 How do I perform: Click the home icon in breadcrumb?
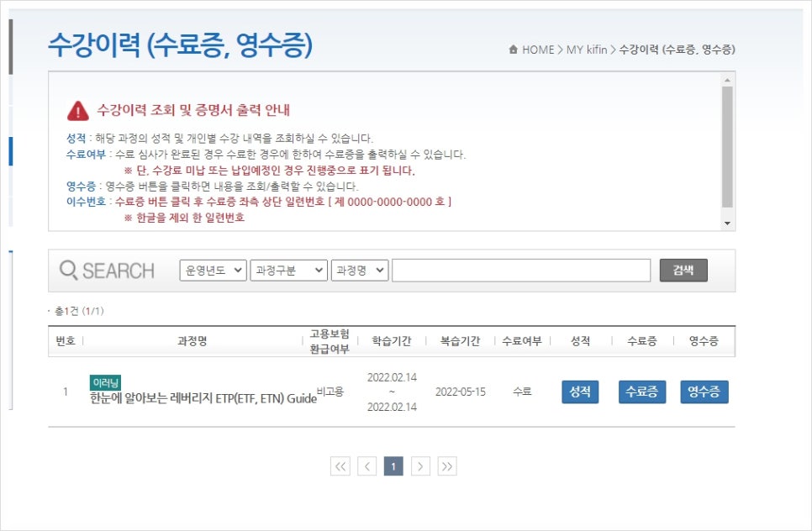pyautogui.click(x=514, y=50)
